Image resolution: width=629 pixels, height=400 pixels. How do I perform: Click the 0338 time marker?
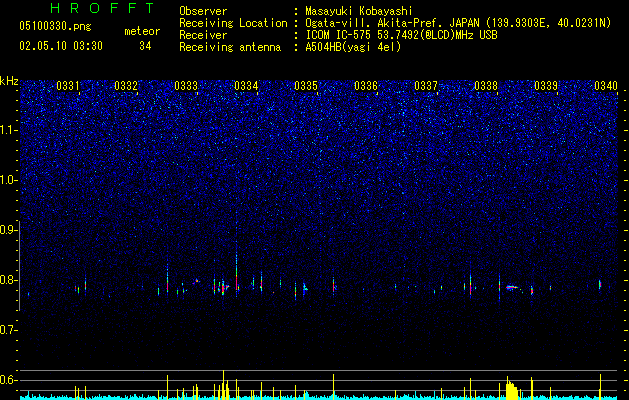486,85
